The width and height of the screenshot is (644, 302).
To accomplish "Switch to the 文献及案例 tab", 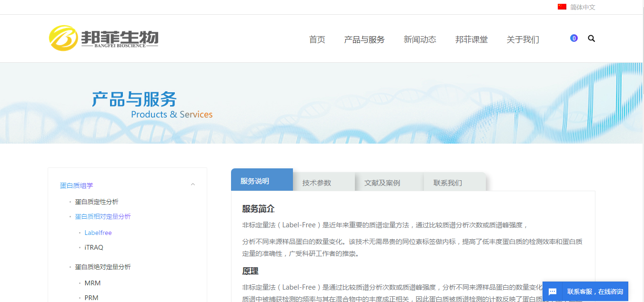I will [382, 183].
